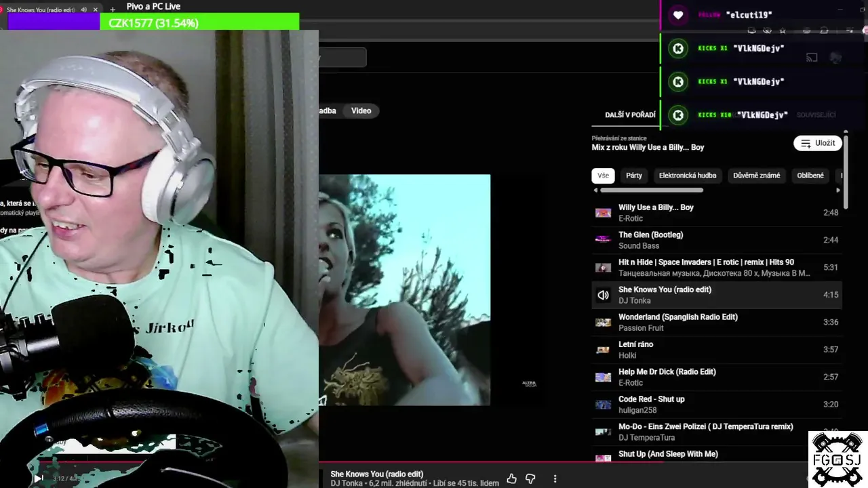Click the play button in the player bar

tap(38, 479)
